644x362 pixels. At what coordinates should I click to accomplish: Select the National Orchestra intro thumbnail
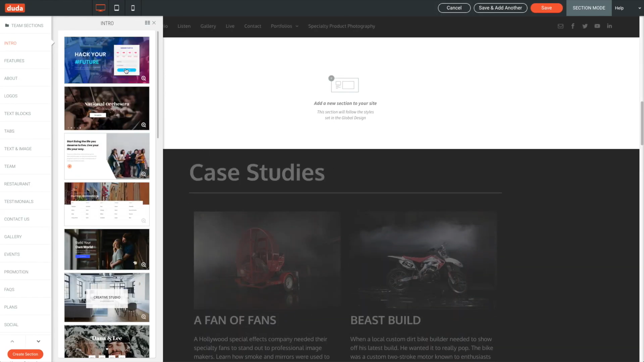107,108
